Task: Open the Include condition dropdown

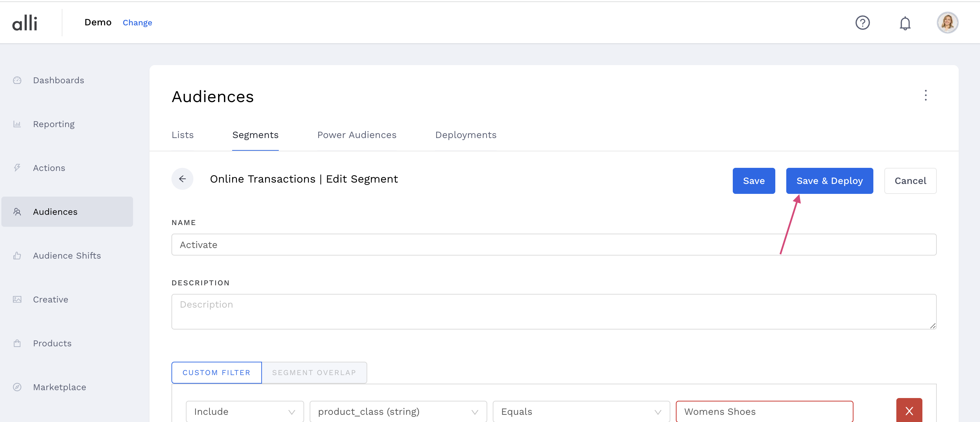Action: pyautogui.click(x=244, y=411)
